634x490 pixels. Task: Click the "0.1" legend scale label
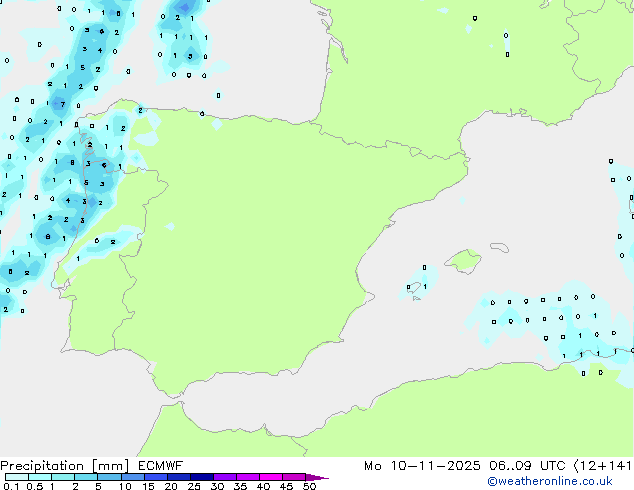[x=11, y=486]
